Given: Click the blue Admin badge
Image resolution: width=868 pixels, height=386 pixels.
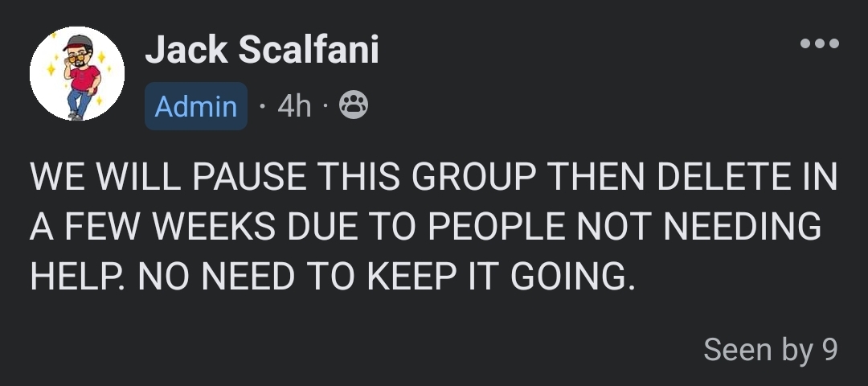Looking at the screenshot, I should pos(196,106).
